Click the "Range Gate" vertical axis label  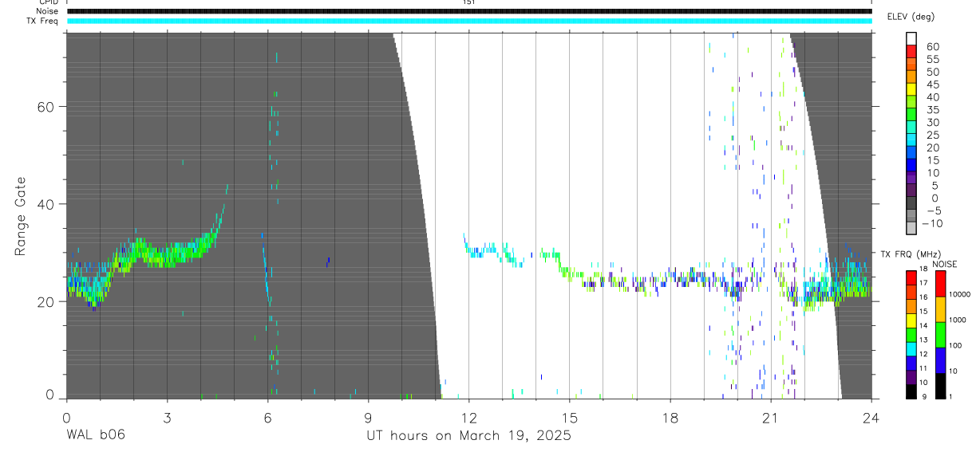[x=21, y=216]
